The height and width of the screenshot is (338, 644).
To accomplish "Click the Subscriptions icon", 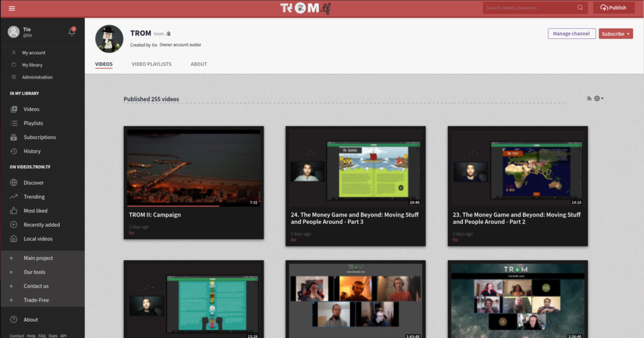I will tap(14, 137).
